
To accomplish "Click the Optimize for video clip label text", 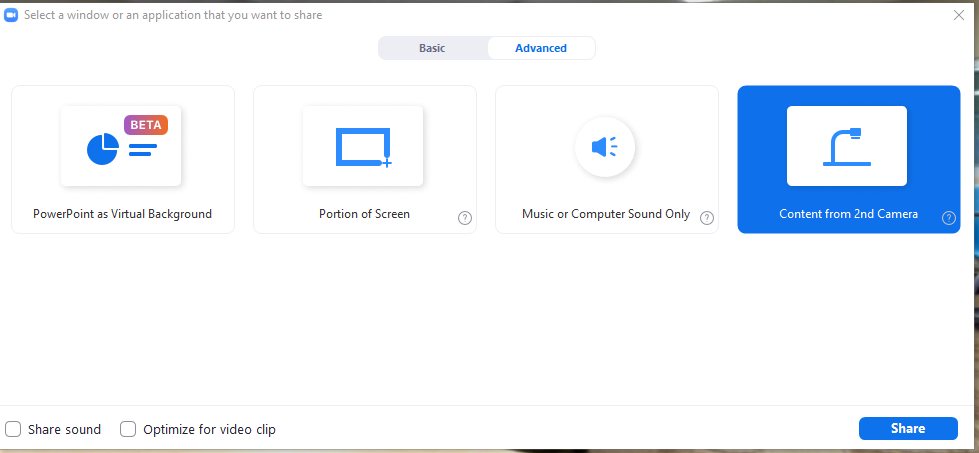I will coord(209,429).
